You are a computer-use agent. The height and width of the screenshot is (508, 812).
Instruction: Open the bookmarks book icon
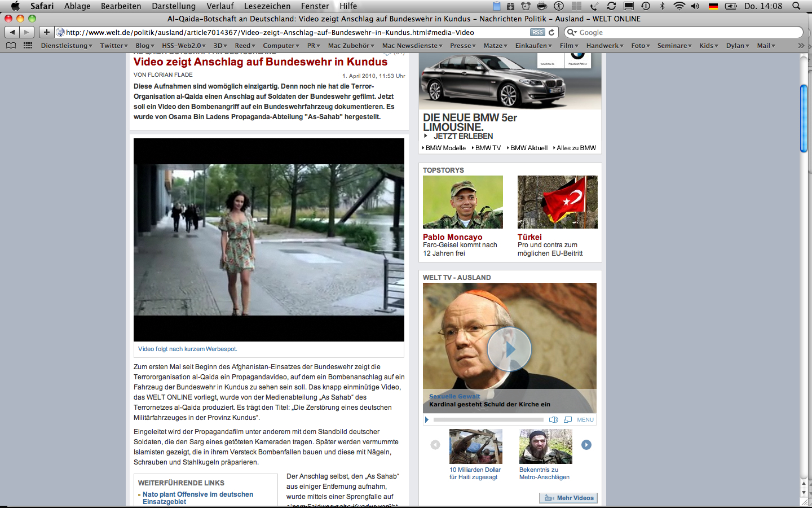11,46
